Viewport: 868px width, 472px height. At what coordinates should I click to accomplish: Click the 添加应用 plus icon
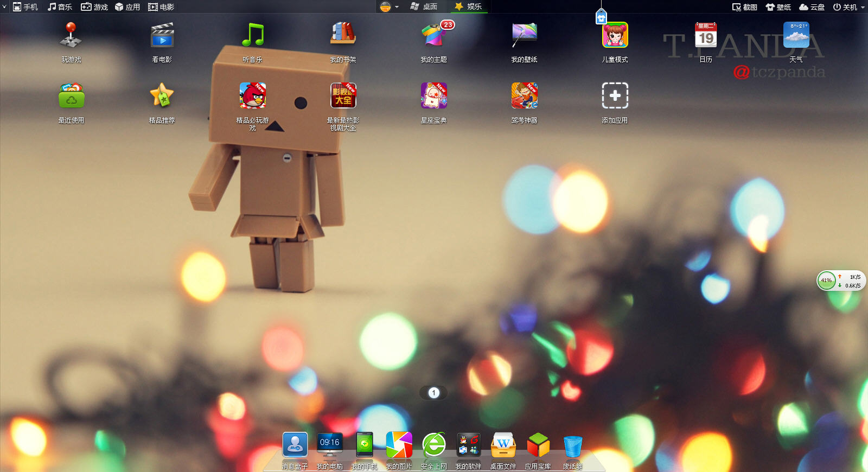point(615,96)
